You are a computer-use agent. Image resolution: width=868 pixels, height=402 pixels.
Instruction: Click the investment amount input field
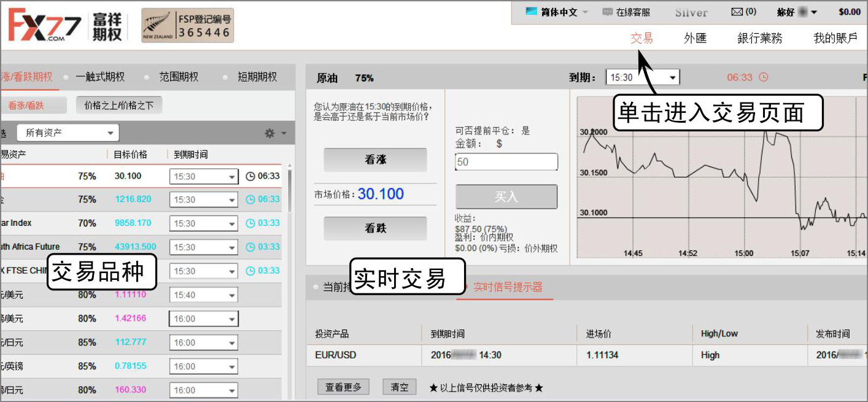(x=506, y=162)
